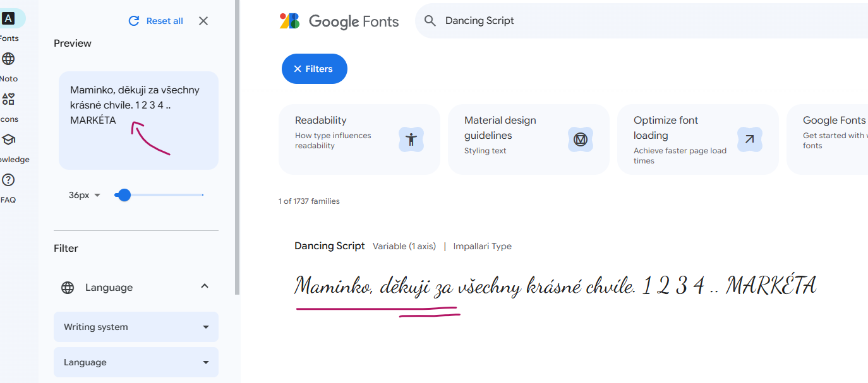Click the Filters button
This screenshot has width=868, height=383.
[x=315, y=69]
